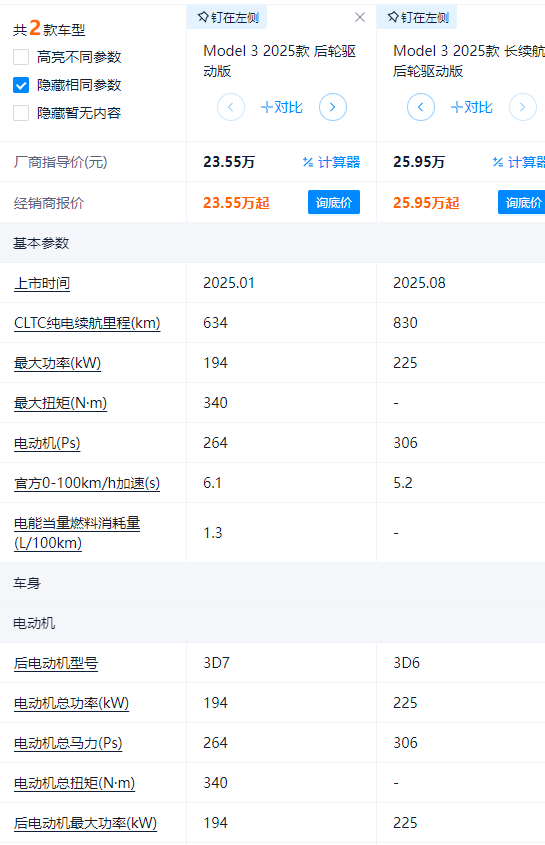Enable the 高亮不同参数 checkbox
Screen dimensions: 545x845
(x=21, y=57)
